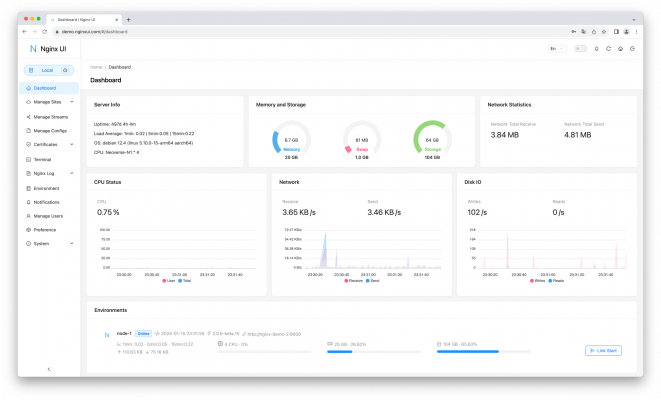Expand the Manage Sites submenu
Screen dimensions: 661x400
tap(48, 102)
